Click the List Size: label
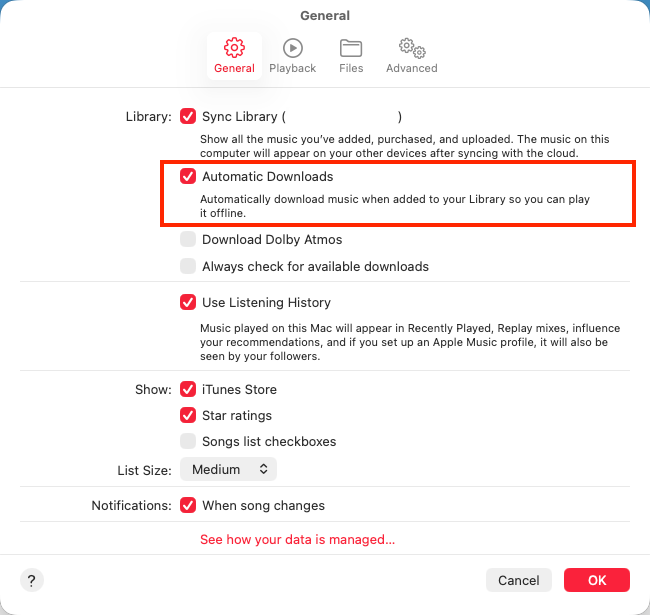650x615 pixels. (144, 470)
